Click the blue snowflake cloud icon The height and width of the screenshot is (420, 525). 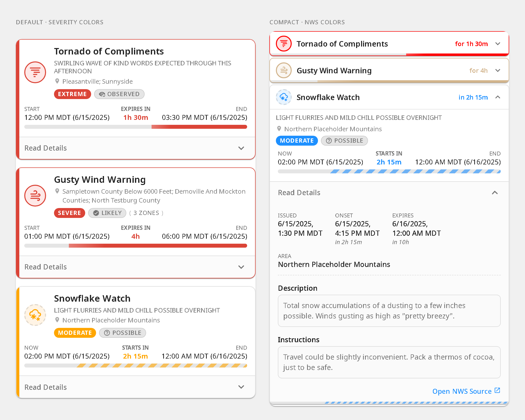[x=284, y=97]
